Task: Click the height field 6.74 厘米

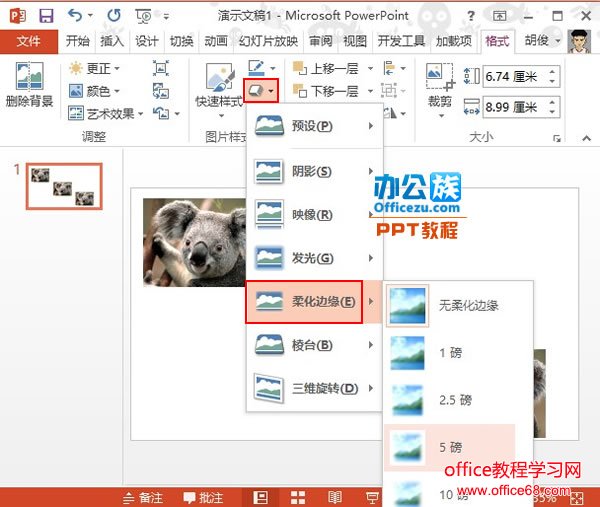Action: point(515,77)
